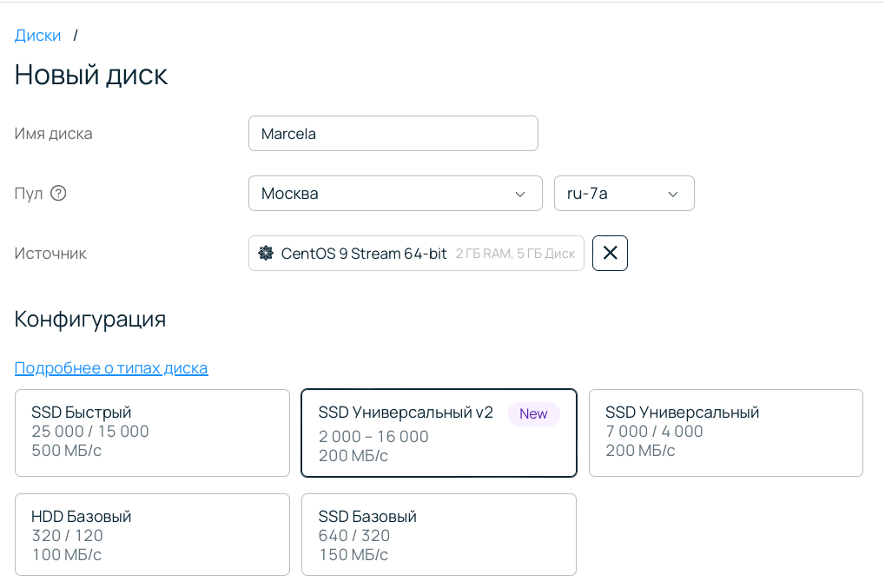Select the SSD Универсальный v2 disk type

pos(439,433)
